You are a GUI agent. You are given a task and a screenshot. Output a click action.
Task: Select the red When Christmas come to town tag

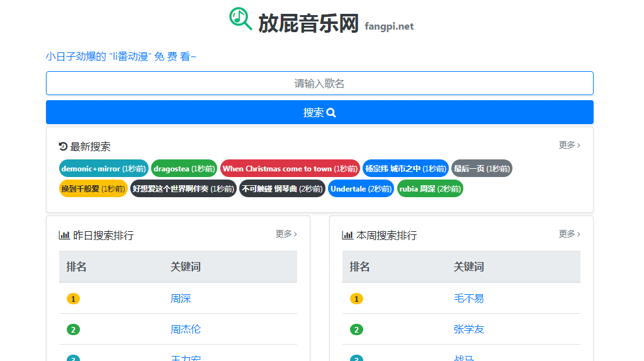(290, 169)
